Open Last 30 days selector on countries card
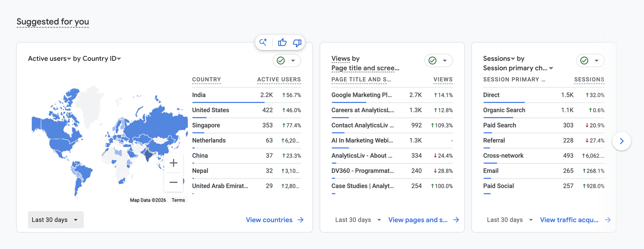This screenshot has width=644, height=249. [56, 220]
